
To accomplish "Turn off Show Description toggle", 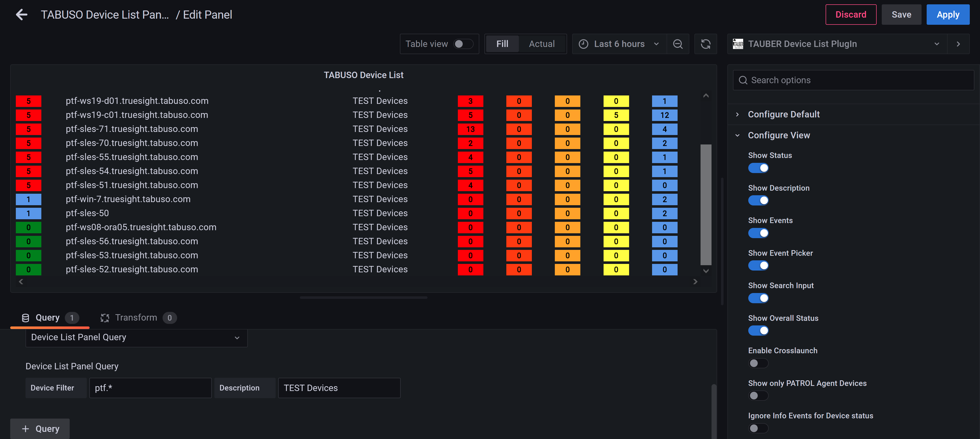I will 758,200.
